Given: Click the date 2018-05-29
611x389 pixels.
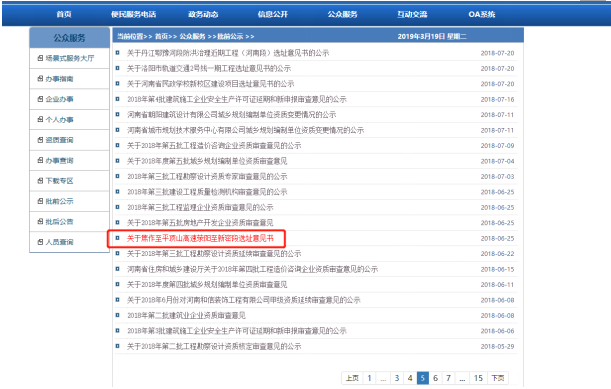Looking at the screenshot, I should pyautogui.click(x=497, y=347).
